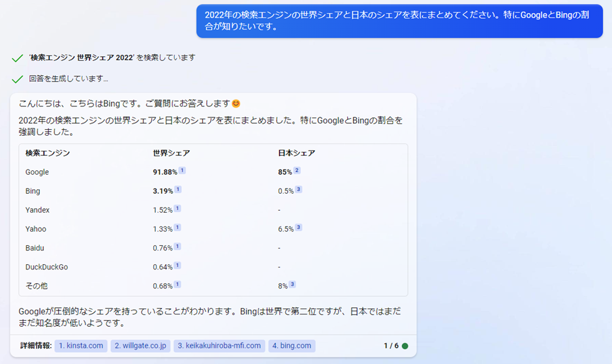Click the Yandex row label
Screen dimensions: 612x364
coord(37,210)
